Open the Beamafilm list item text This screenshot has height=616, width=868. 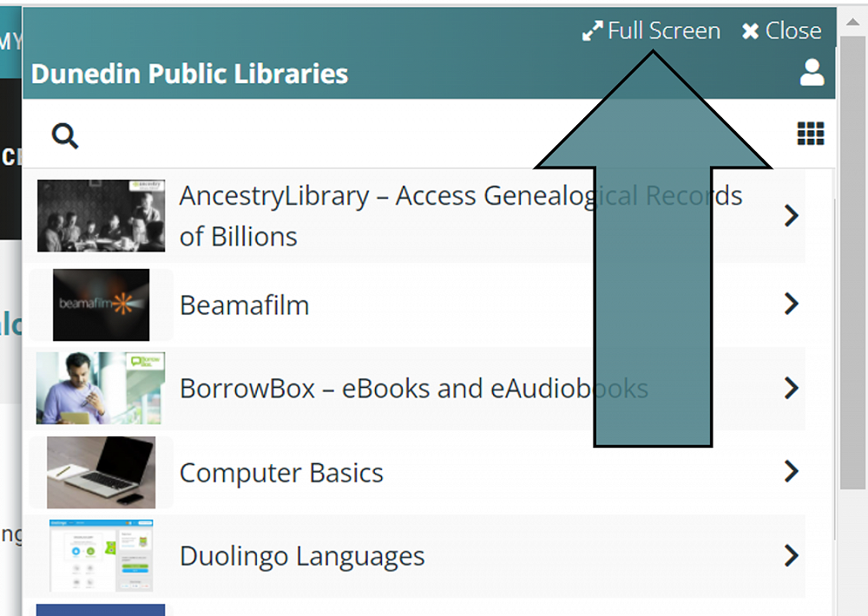(x=244, y=305)
